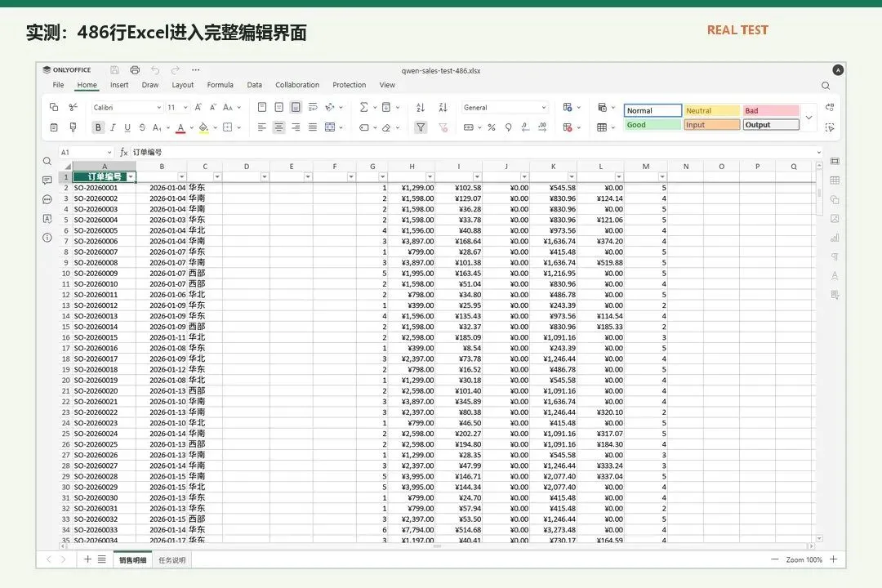Toggle Bold formatting

click(x=98, y=127)
